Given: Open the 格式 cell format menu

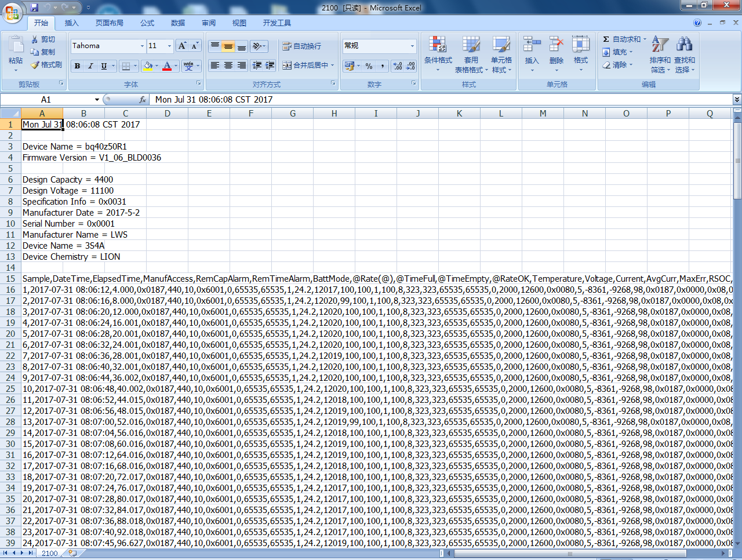Looking at the screenshot, I should [x=580, y=54].
